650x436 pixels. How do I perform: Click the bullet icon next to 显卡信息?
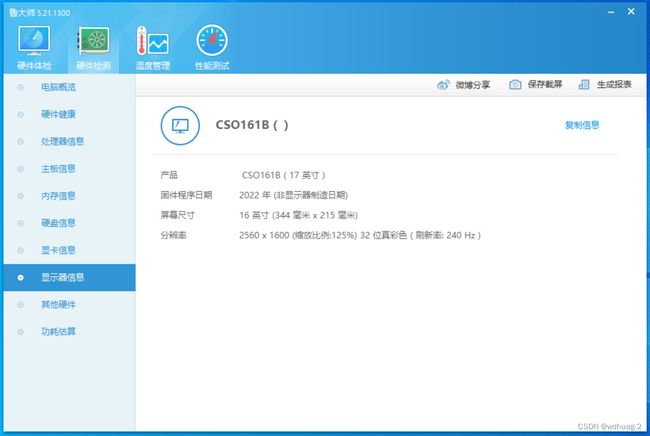point(20,250)
